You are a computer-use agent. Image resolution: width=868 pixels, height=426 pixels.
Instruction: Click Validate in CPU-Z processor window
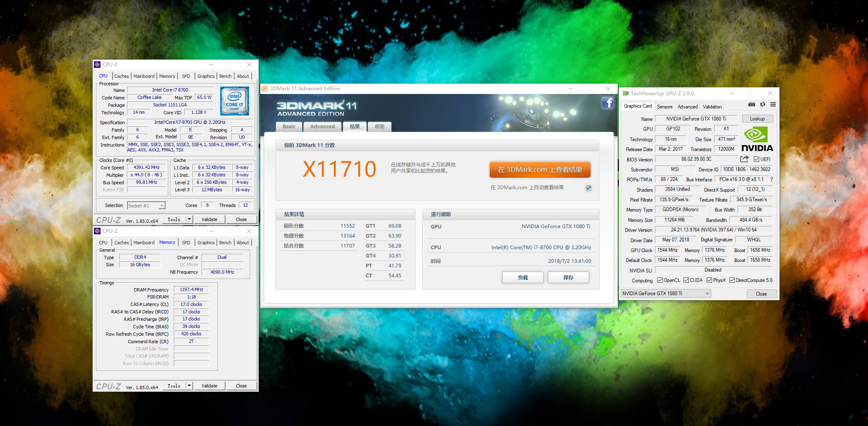point(209,219)
